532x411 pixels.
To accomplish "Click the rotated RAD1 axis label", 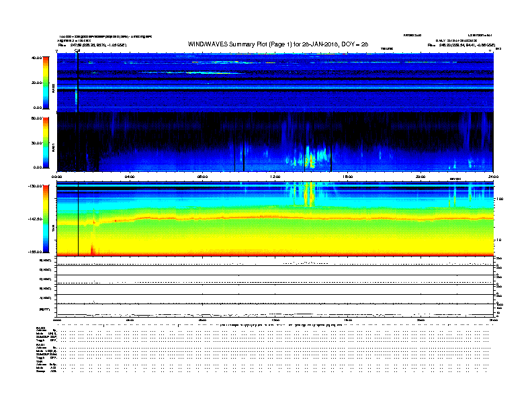I will click(53, 147).
